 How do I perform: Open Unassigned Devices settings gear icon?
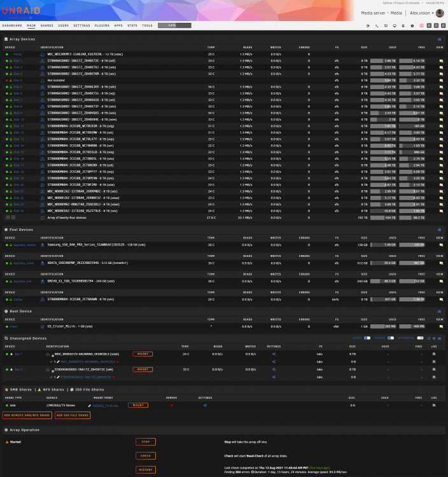434,338
